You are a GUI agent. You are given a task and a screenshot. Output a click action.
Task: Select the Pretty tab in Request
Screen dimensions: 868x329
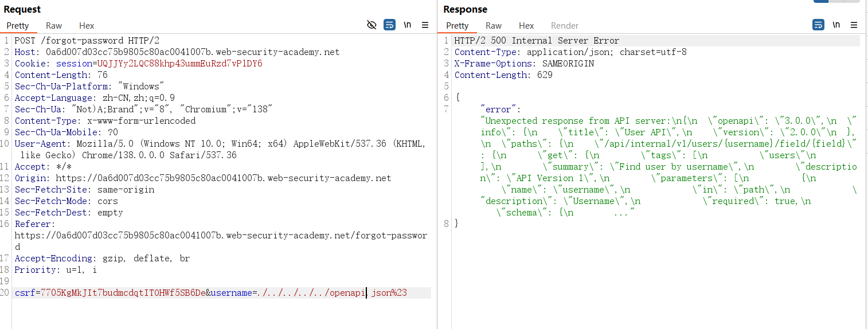click(18, 26)
